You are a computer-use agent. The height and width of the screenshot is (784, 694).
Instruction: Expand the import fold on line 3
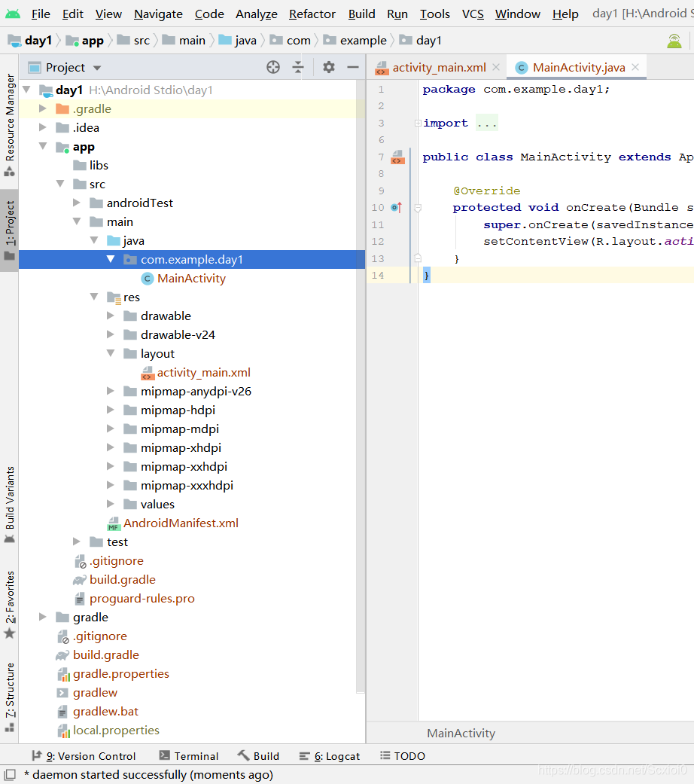click(418, 123)
